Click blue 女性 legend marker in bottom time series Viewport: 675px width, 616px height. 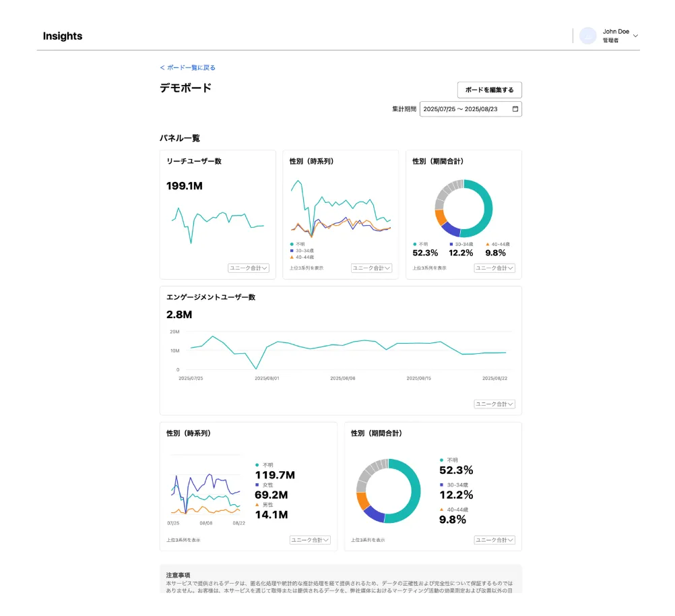pos(257,485)
